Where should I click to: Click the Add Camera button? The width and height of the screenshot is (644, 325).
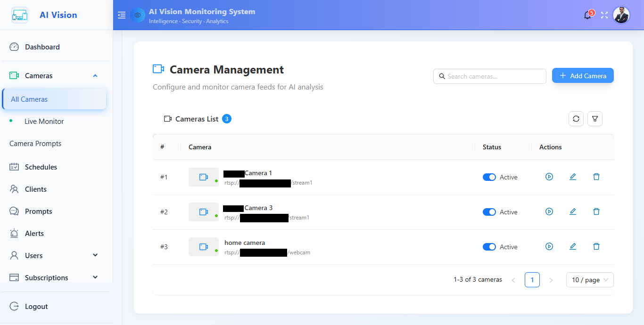583,76
